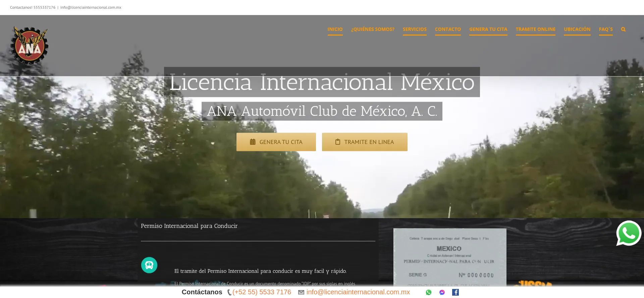Click the GENERA TU CITA hero button
644x298 pixels.
276,142
